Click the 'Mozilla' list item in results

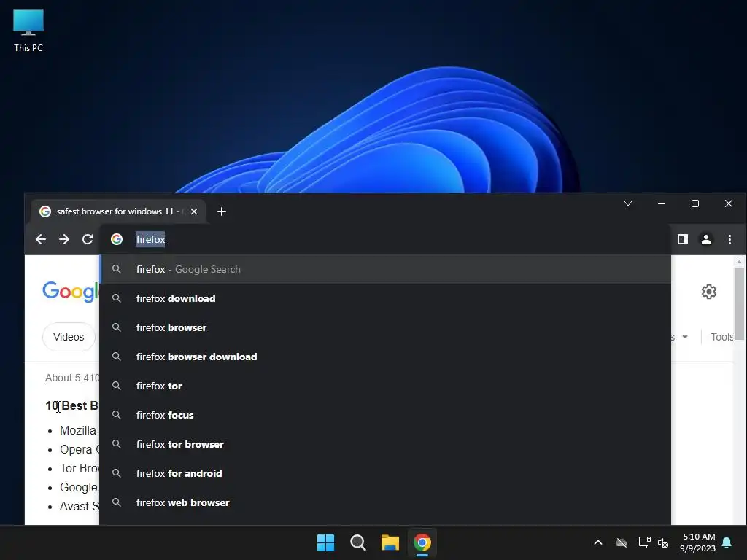tap(78, 430)
